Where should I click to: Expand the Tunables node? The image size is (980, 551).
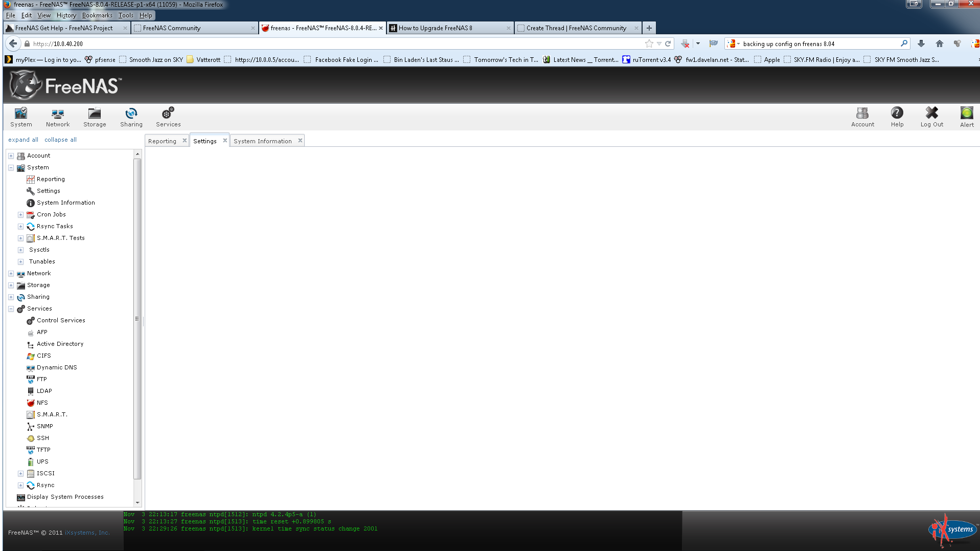[x=20, y=261]
